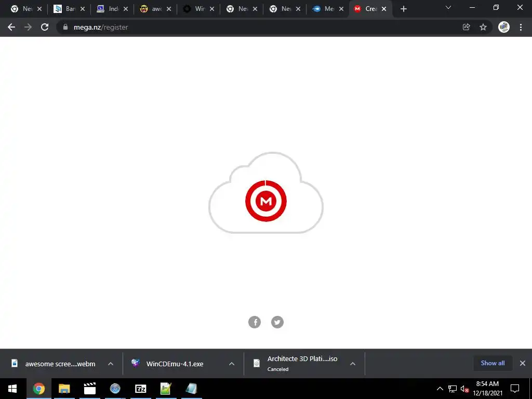532x399 pixels.
Task: Open File Explorer from the taskbar
Action: click(64, 389)
